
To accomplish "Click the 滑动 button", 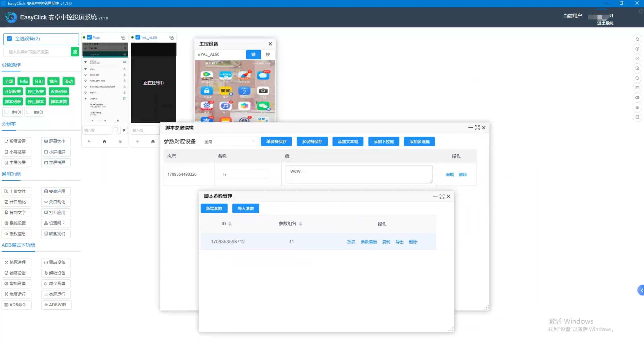I will click(x=68, y=82).
